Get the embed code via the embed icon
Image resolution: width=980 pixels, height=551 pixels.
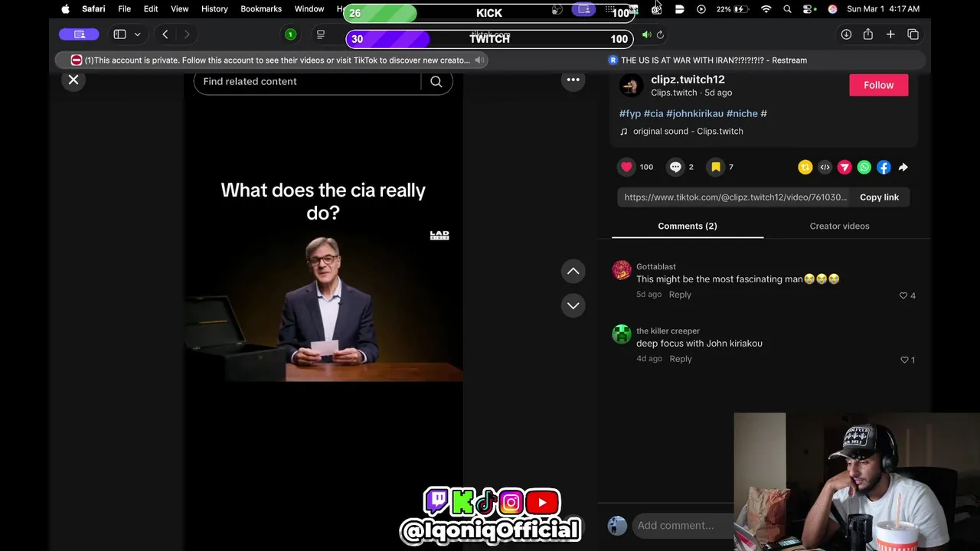click(x=825, y=167)
